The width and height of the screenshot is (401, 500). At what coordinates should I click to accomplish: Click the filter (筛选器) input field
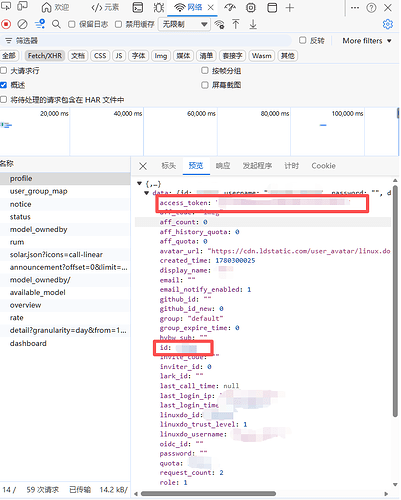click(147, 41)
